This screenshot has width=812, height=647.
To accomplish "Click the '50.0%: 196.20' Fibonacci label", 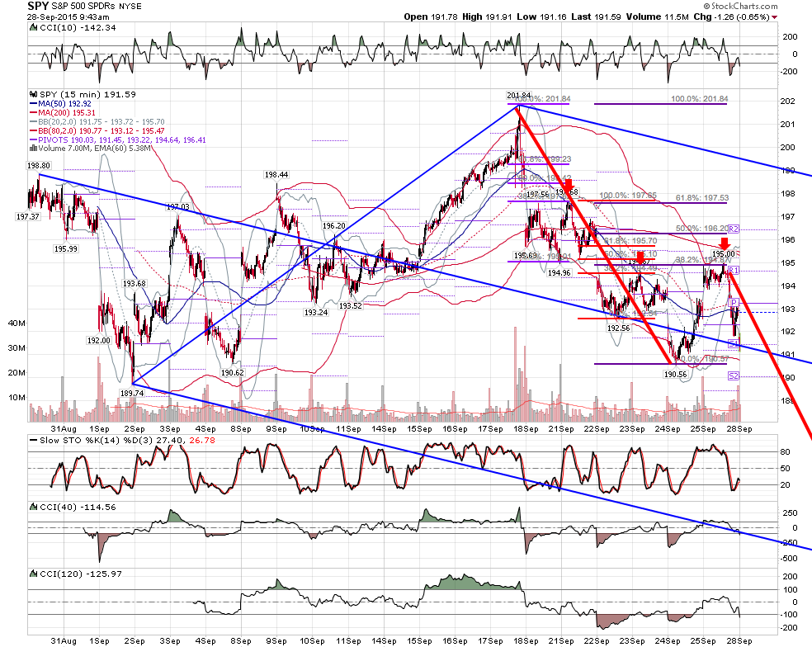I will click(x=701, y=228).
